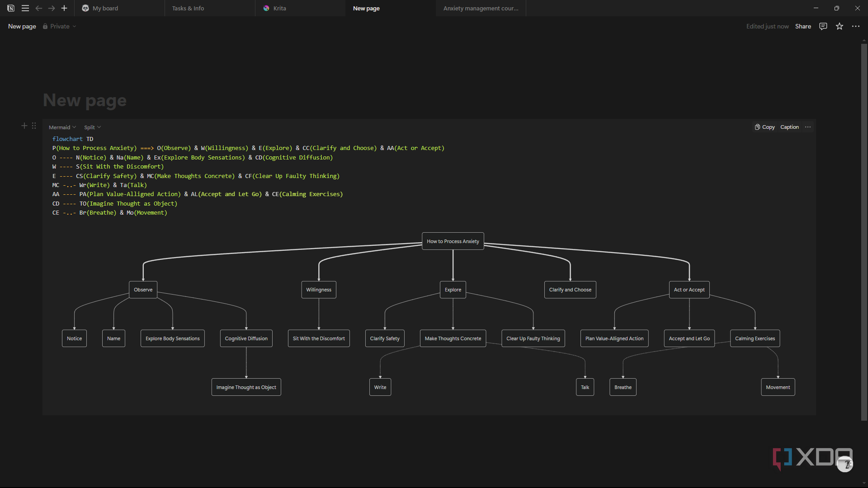Viewport: 868px width, 488px height.
Task: Click the 'Observe' flowchart node
Action: pos(143,290)
